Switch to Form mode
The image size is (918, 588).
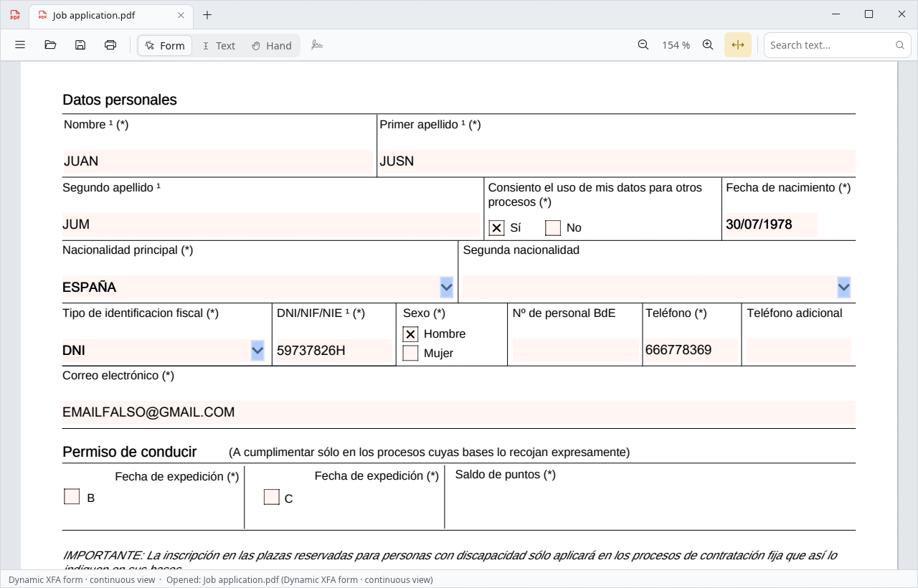point(165,46)
